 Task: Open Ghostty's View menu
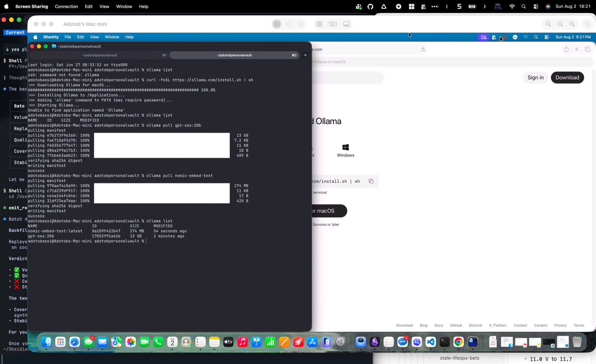pyautogui.click(x=94, y=37)
